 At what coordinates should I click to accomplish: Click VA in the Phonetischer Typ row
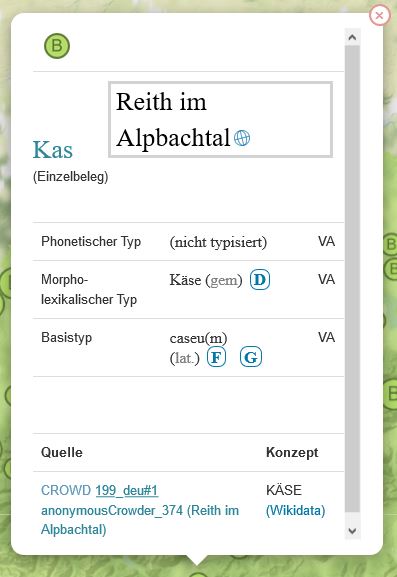[326, 241]
